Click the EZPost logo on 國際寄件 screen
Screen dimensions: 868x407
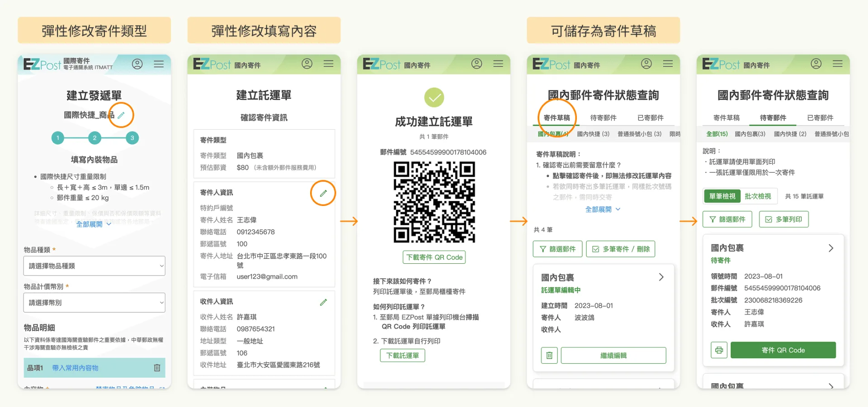pyautogui.click(x=42, y=64)
